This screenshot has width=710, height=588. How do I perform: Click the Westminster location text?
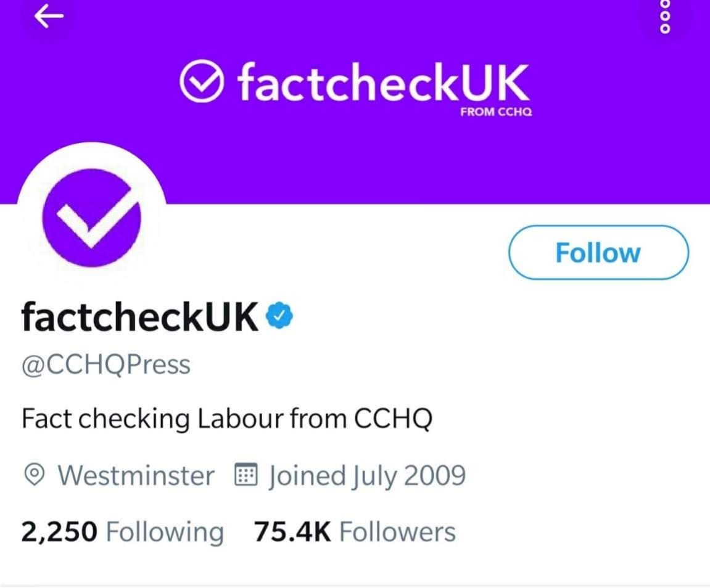[136, 475]
